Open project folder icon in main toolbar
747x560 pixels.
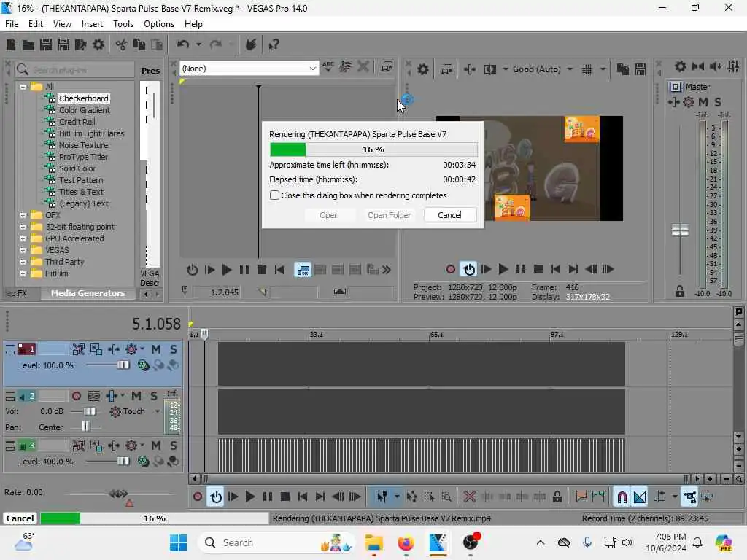28,44
